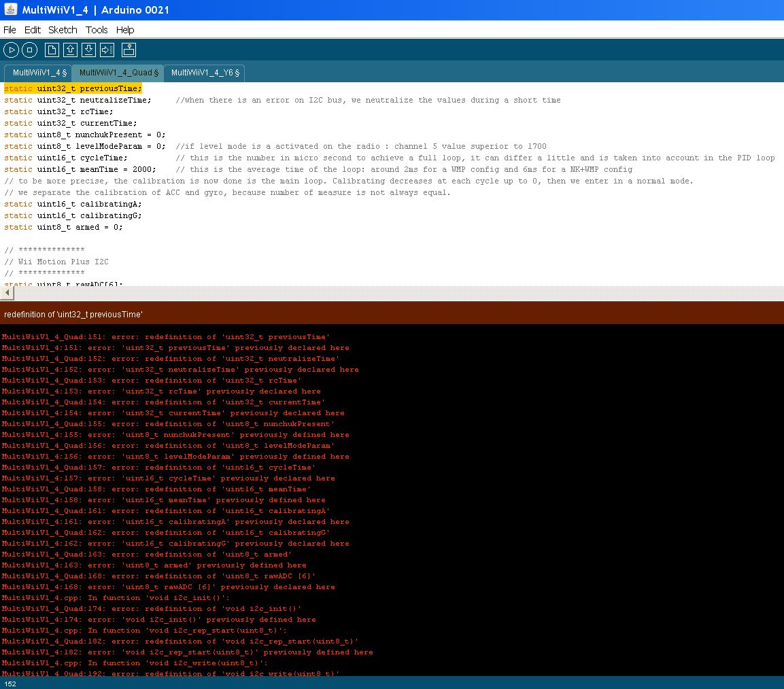Screen dimensions: 784x689
Task: Click the Verify/Compile play button
Action: [11, 50]
